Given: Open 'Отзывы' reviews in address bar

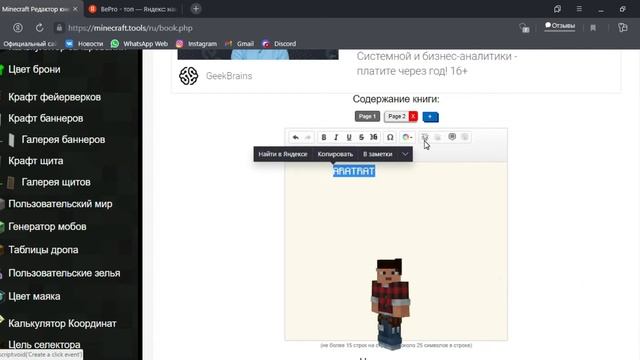Looking at the screenshot, I should click(560, 26).
